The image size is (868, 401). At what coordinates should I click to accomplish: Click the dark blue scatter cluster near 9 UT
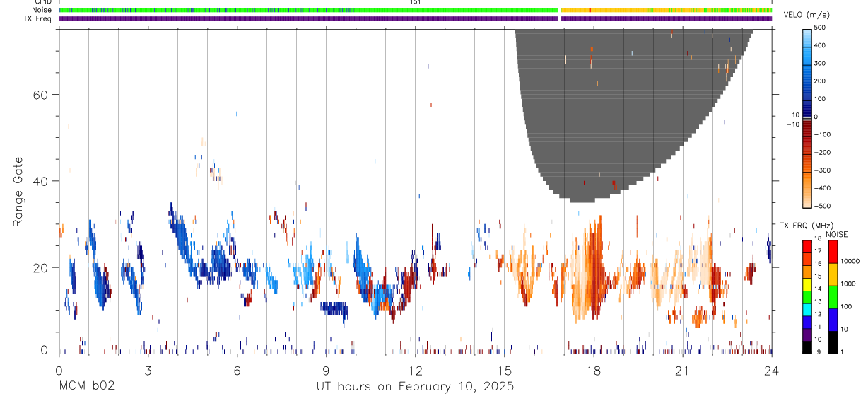coord(334,310)
